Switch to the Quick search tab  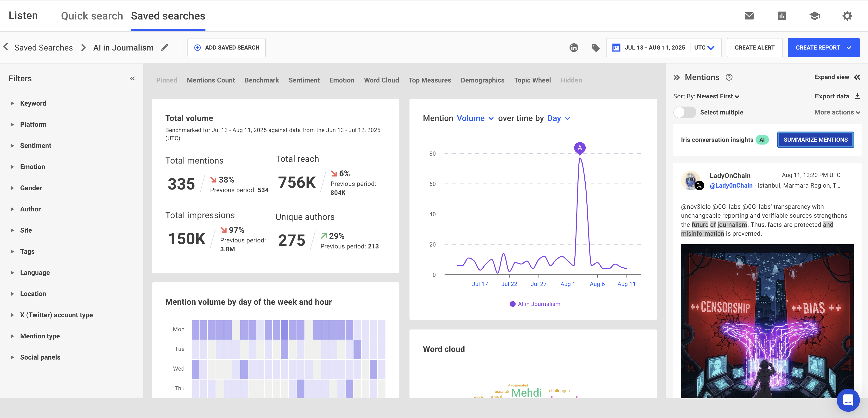pos(92,16)
